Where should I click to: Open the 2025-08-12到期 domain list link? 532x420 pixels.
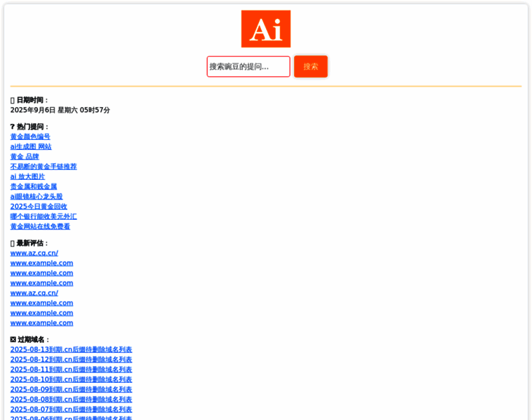(x=71, y=359)
